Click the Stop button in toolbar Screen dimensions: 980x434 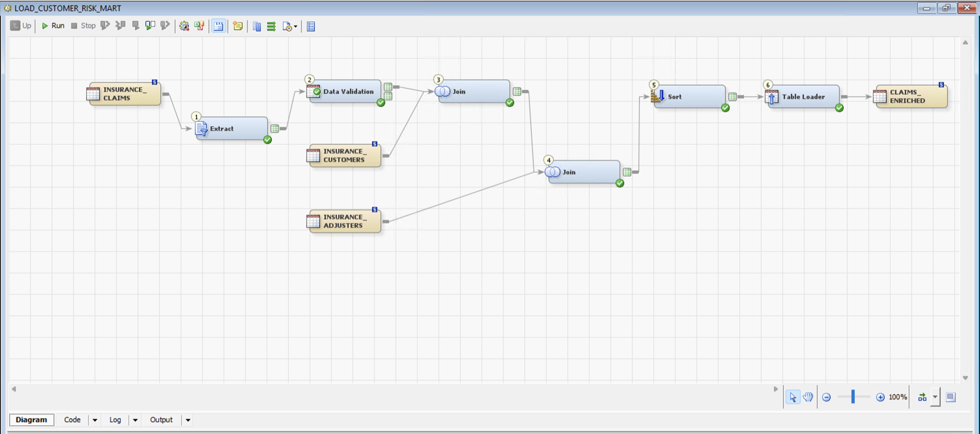[x=83, y=26]
